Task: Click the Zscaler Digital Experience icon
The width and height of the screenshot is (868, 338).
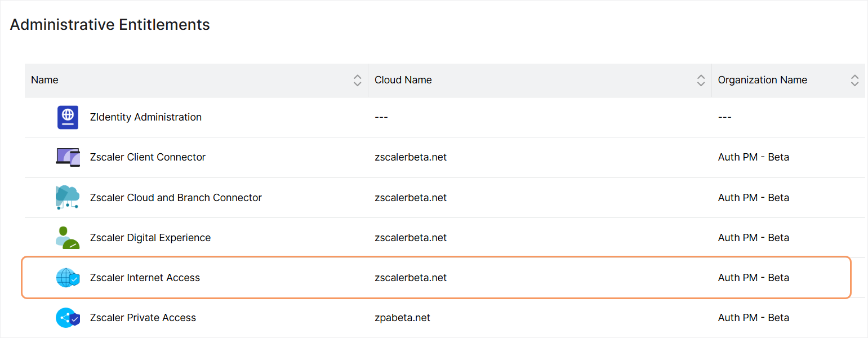Action: point(68,238)
